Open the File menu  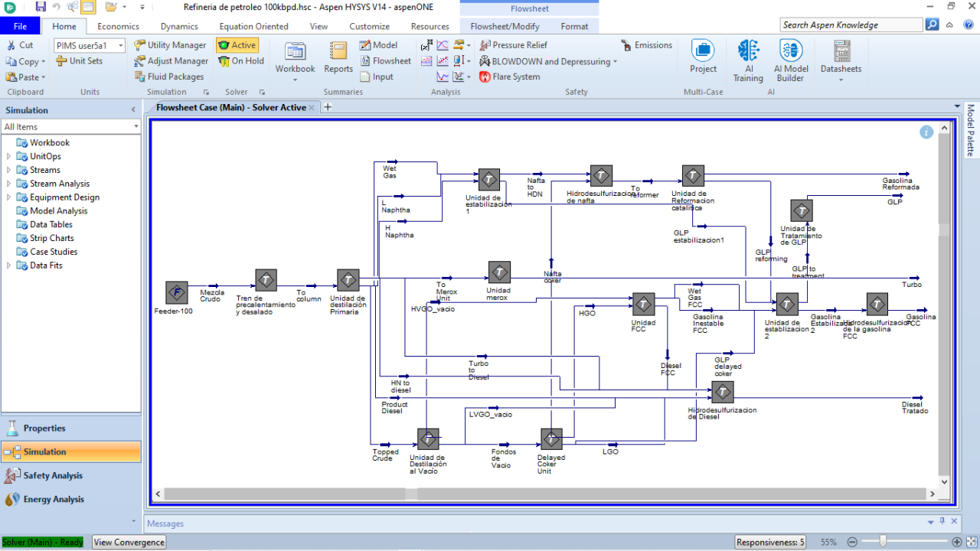tap(21, 26)
